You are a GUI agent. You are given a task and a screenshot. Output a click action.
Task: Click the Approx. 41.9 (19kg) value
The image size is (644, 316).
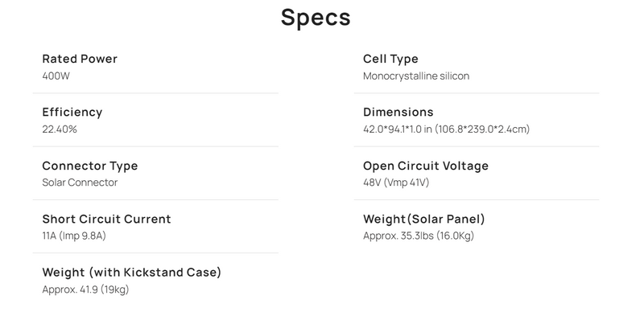(x=85, y=289)
